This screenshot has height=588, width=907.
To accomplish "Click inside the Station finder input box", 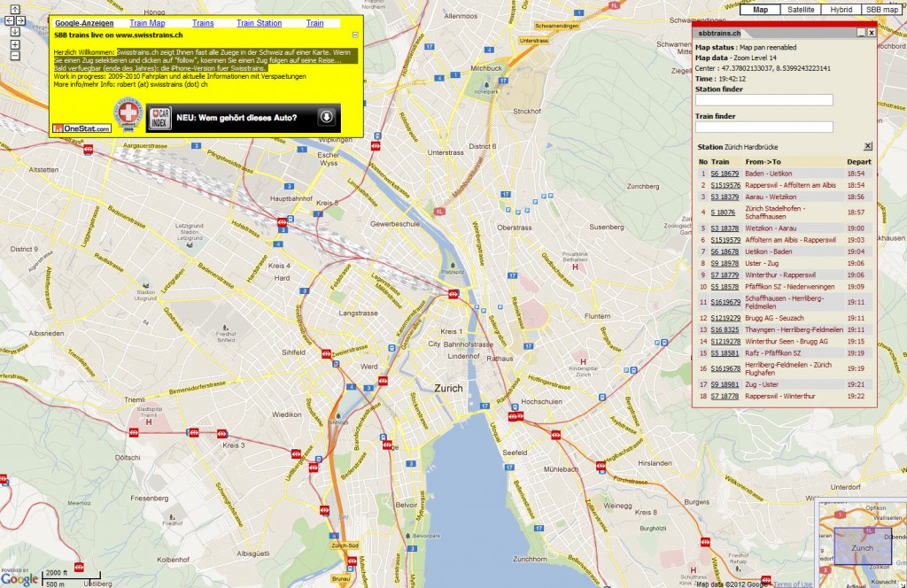I will pyautogui.click(x=764, y=100).
